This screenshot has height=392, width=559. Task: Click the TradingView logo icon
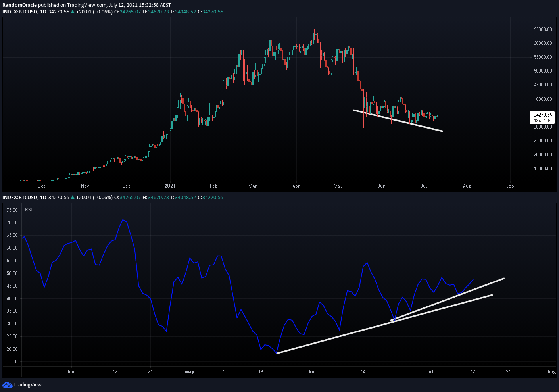(x=7, y=384)
